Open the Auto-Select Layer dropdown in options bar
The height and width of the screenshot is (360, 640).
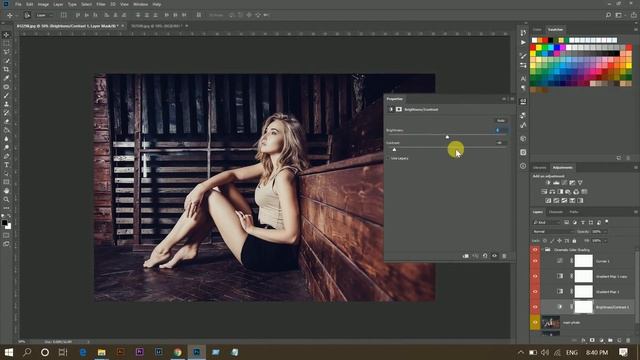coord(44,15)
